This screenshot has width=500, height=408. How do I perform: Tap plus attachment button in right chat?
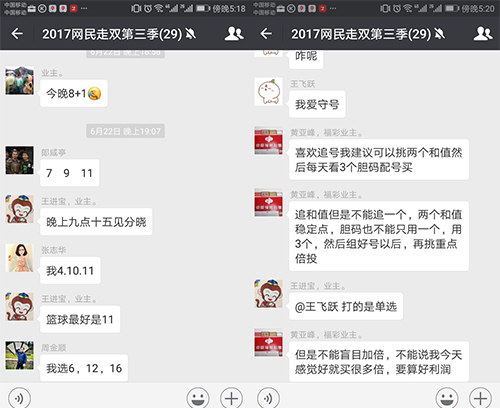(x=480, y=398)
